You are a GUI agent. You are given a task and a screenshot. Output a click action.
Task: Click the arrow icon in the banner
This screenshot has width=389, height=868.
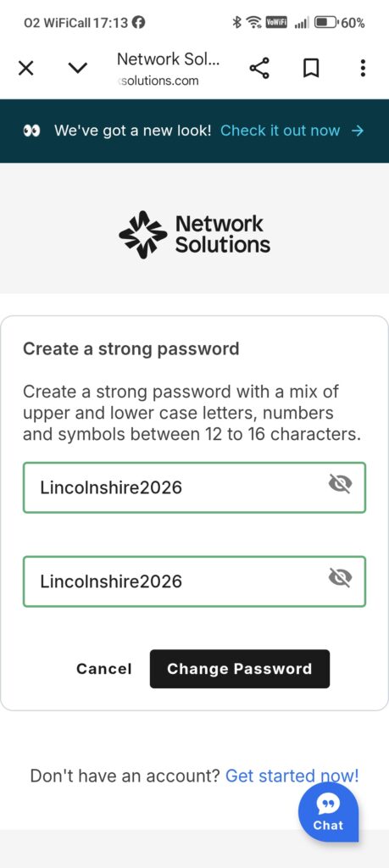(x=358, y=131)
